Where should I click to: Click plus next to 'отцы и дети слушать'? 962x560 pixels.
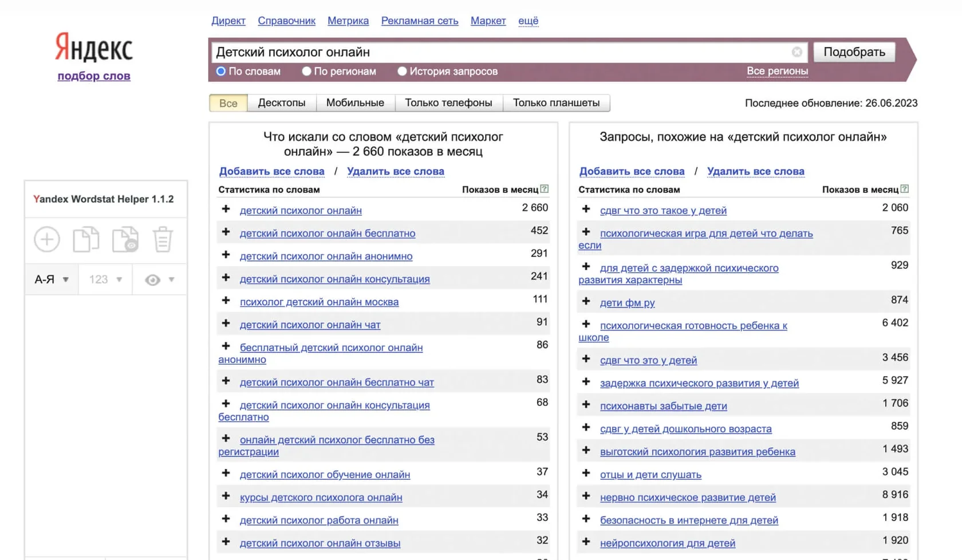click(586, 474)
